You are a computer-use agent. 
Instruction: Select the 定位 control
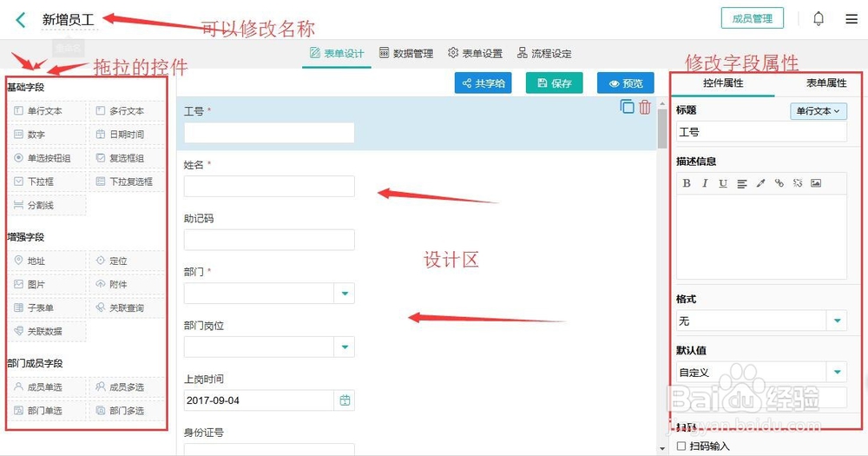[128, 261]
